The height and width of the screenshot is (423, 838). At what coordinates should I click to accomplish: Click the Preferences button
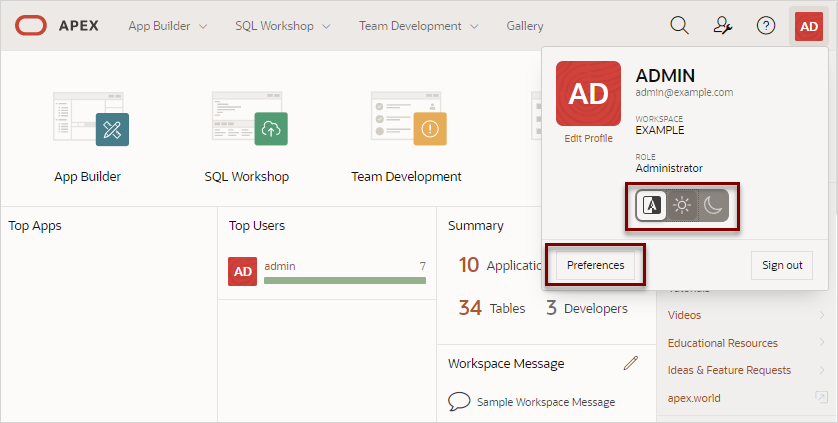(x=595, y=265)
